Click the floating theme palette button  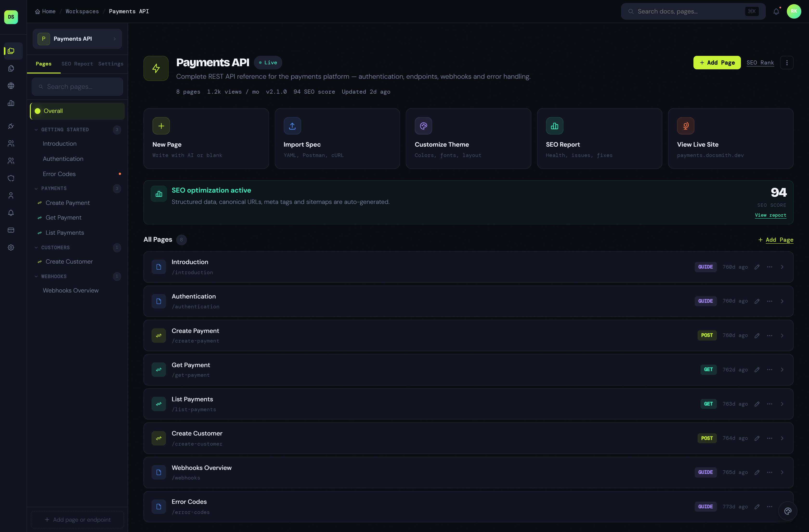[788, 511]
